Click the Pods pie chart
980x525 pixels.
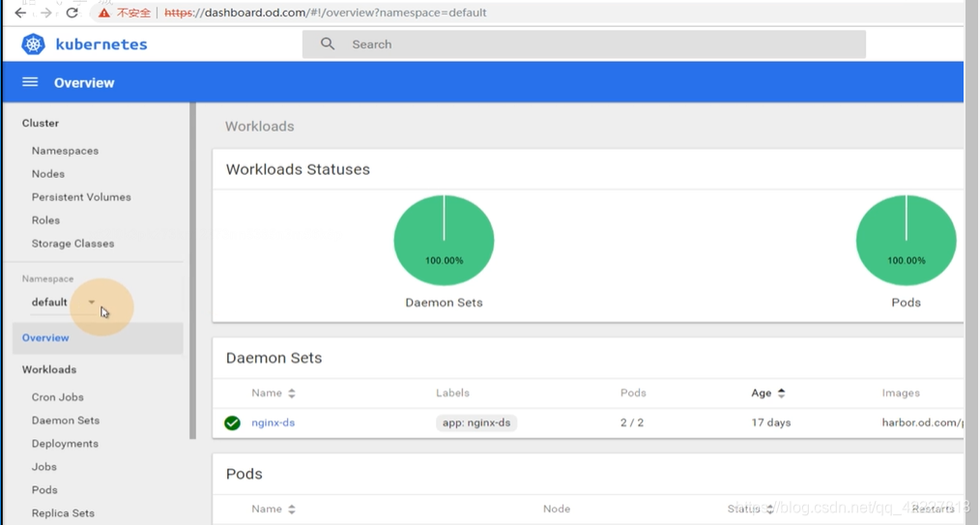tap(906, 241)
